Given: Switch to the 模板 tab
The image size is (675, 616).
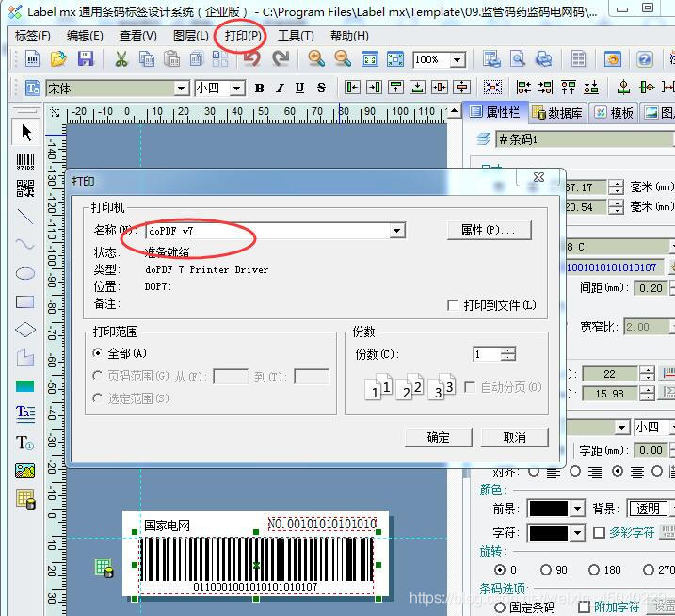Looking at the screenshot, I should (614, 113).
